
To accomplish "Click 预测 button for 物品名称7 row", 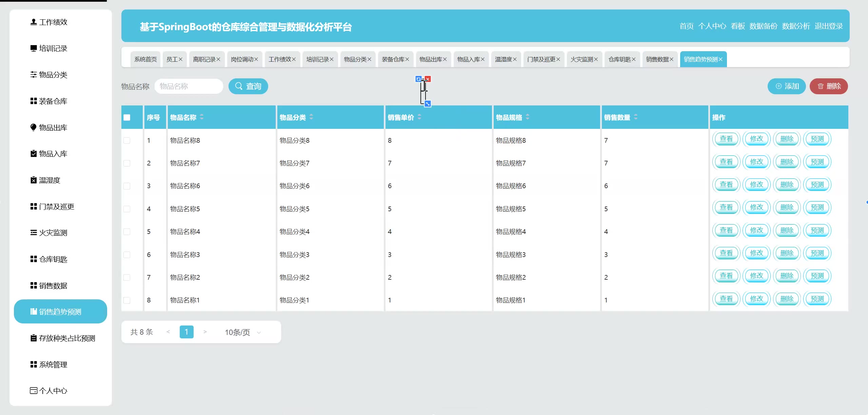I will click(817, 162).
